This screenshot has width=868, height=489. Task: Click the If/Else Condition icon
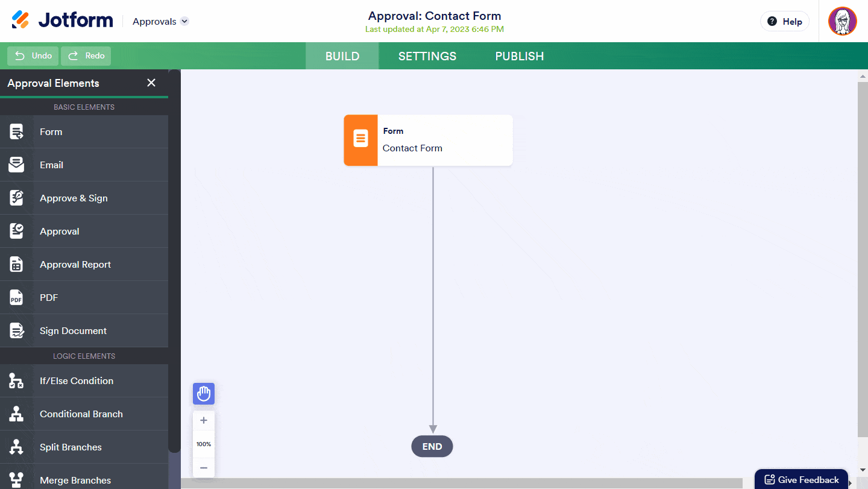16,381
